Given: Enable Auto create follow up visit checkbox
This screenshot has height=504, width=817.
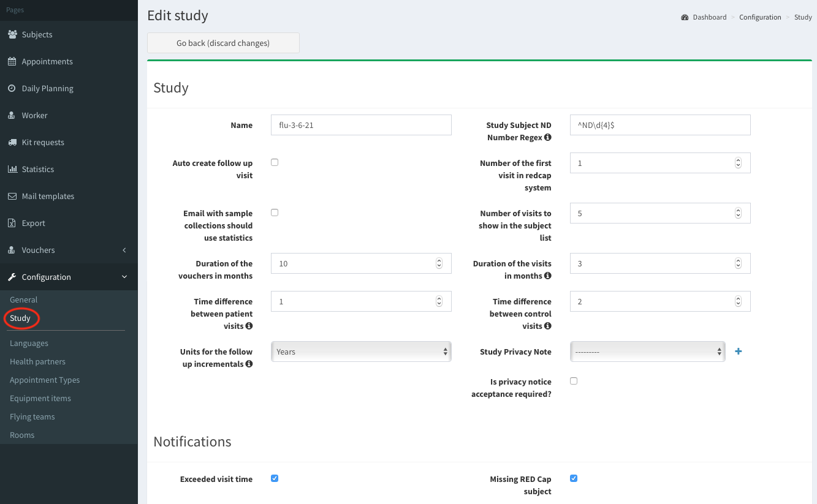Looking at the screenshot, I should [x=275, y=162].
